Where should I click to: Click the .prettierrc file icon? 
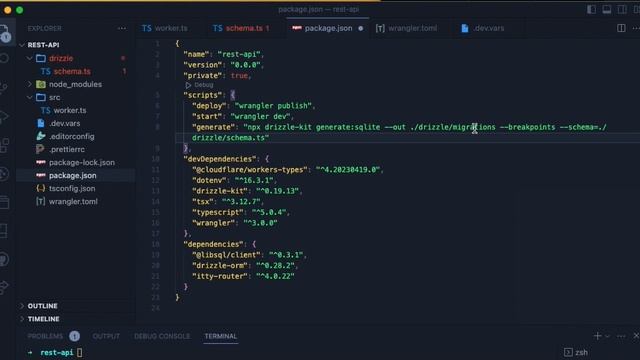pyautogui.click(x=40, y=149)
